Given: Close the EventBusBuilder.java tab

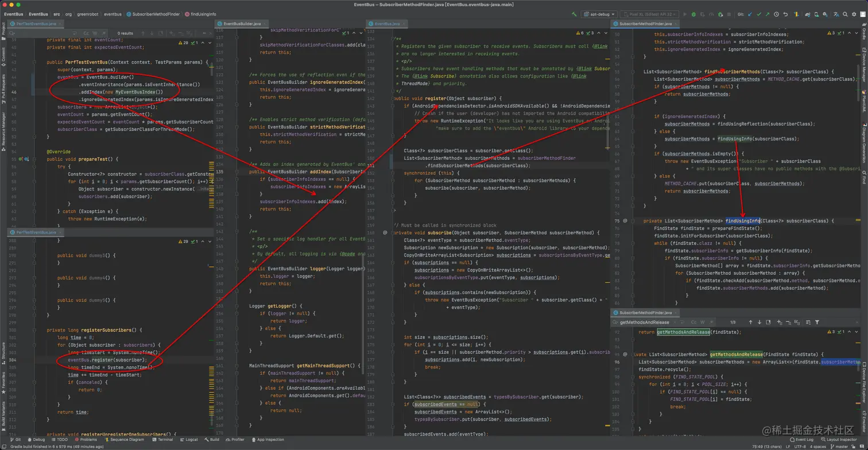Looking at the screenshot, I should point(266,24).
